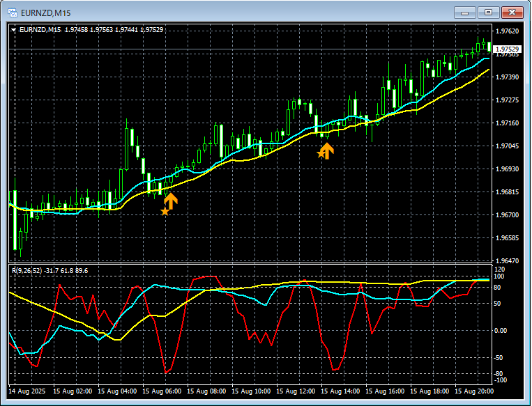This screenshot has height=406, width=532.
Task: Click the 15 Aug 02:00 time label
Action: 73,391
